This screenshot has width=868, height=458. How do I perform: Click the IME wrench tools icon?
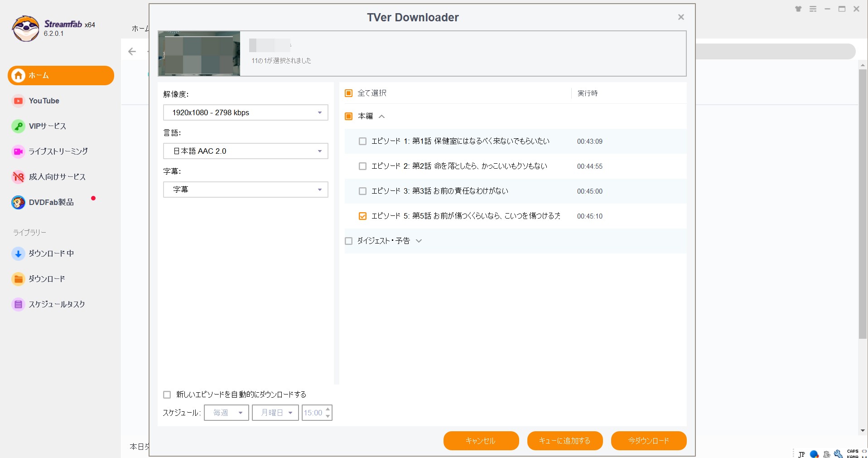pyautogui.click(x=838, y=454)
